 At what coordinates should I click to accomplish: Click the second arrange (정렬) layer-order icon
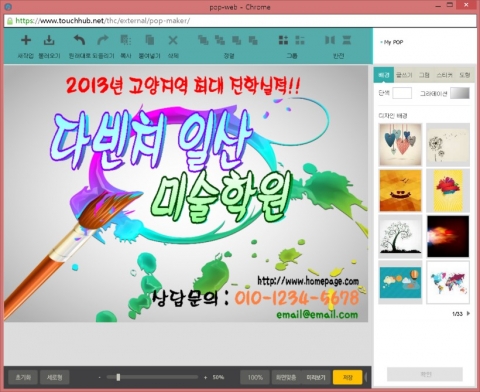pyautogui.click(x=220, y=40)
